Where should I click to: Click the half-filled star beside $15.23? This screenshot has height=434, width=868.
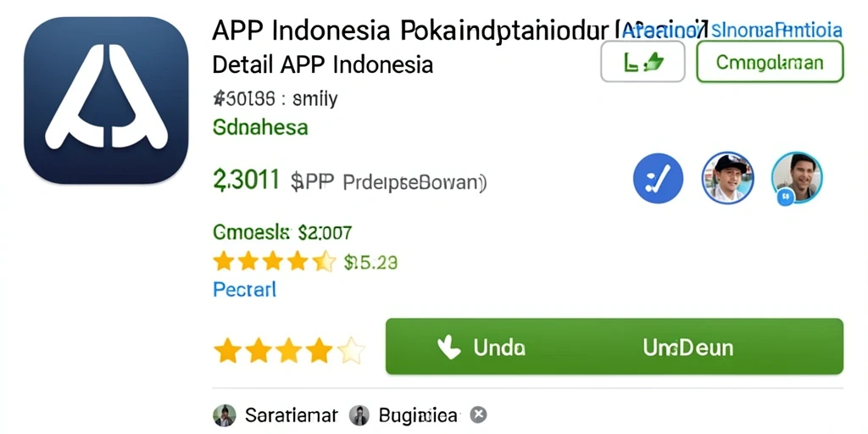click(x=325, y=261)
